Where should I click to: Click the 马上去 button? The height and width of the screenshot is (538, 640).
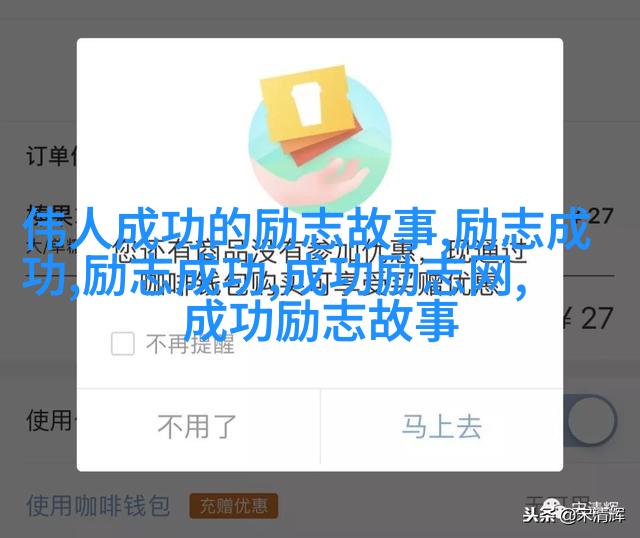click(442, 427)
